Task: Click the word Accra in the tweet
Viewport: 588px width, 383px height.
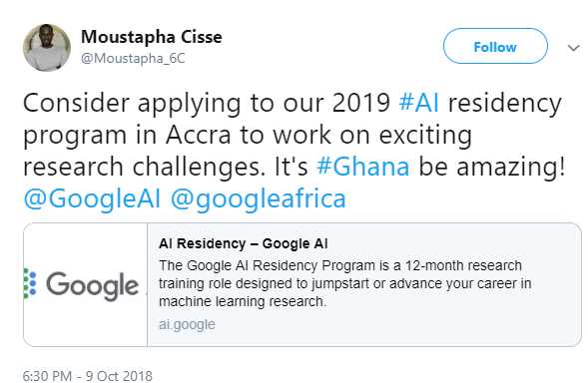Action: point(199,135)
